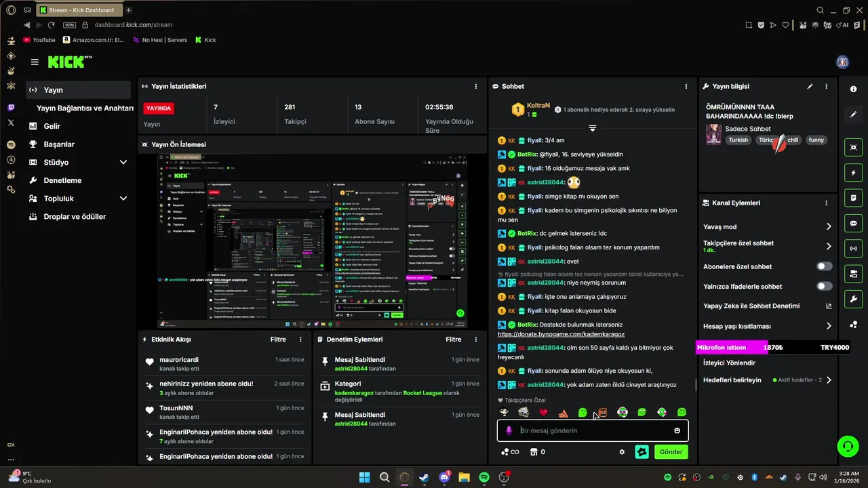
Task: Open the Kick hamburger menu
Action: click(x=35, y=62)
